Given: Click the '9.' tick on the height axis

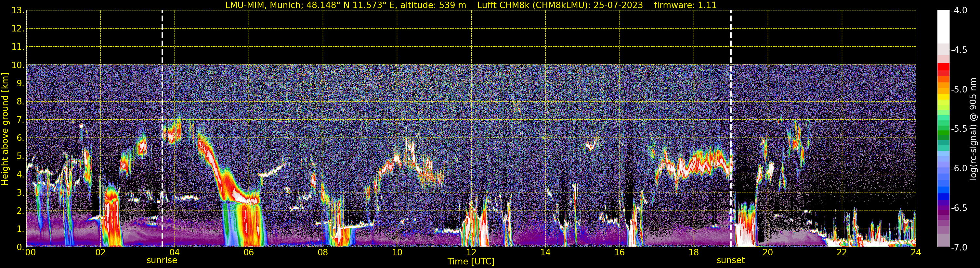Looking at the screenshot, I should coord(20,83).
